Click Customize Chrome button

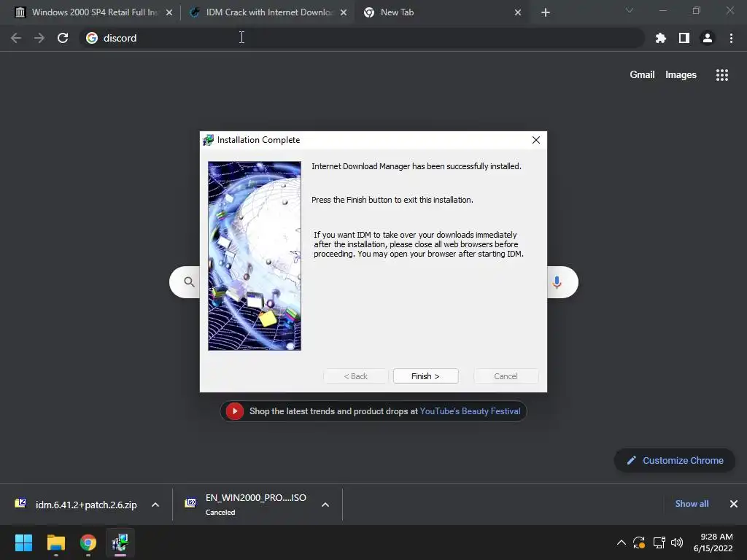[x=675, y=461]
